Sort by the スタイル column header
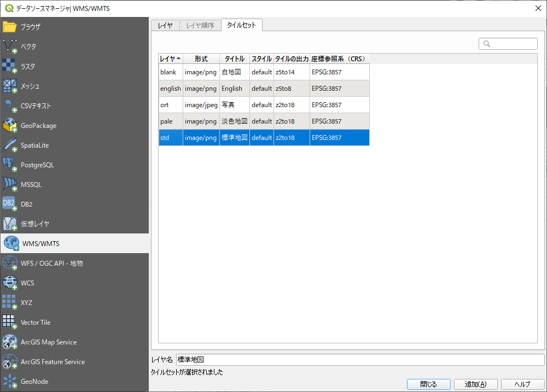This screenshot has height=392, width=547. point(261,58)
